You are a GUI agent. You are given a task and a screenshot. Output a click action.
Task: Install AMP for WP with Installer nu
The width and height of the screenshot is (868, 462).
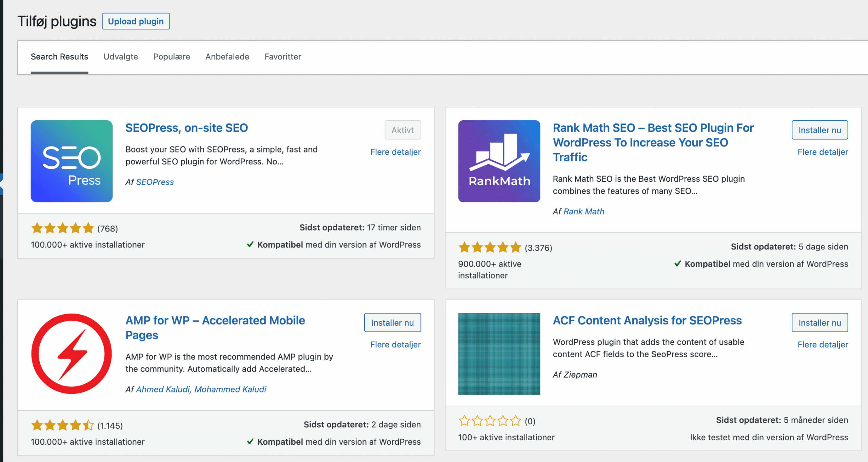[x=393, y=323]
